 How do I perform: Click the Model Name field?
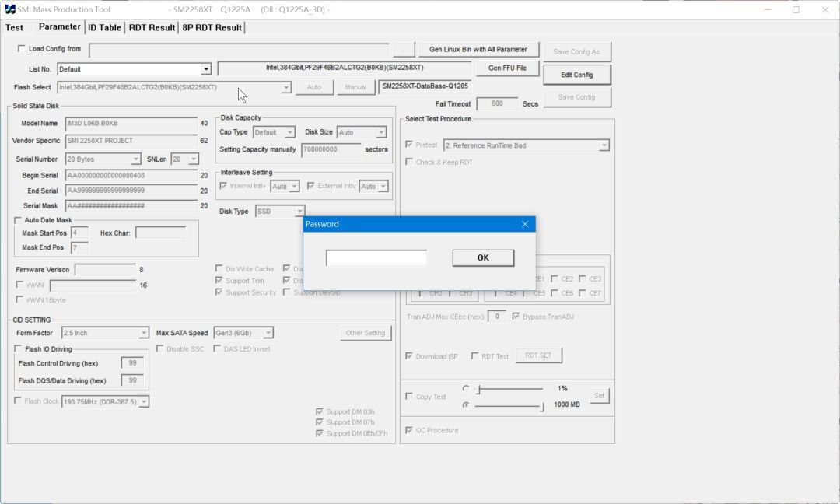[131, 124]
